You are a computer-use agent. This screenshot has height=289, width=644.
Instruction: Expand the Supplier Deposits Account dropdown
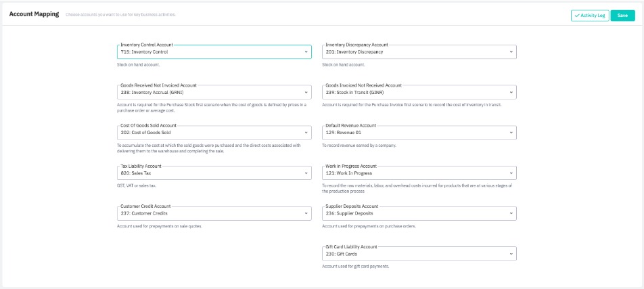(x=510, y=213)
